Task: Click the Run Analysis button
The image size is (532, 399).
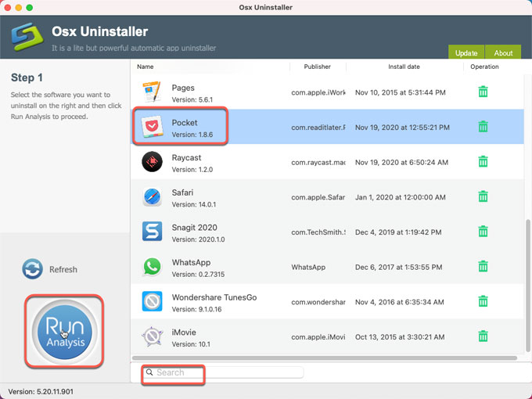Action: click(64, 332)
